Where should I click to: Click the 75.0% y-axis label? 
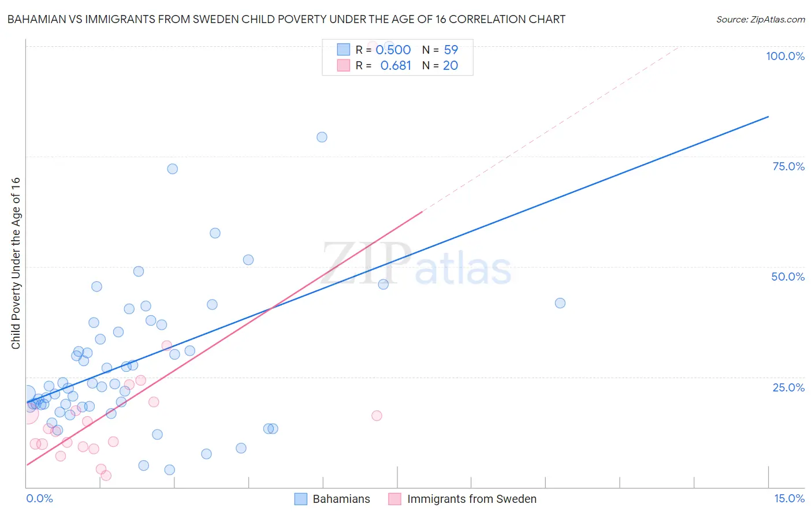point(788,166)
